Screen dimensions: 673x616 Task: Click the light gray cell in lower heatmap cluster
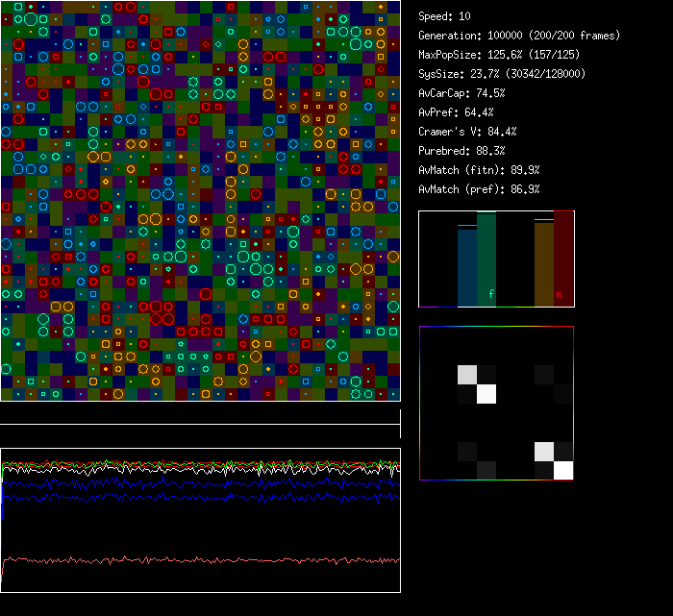[544, 452]
